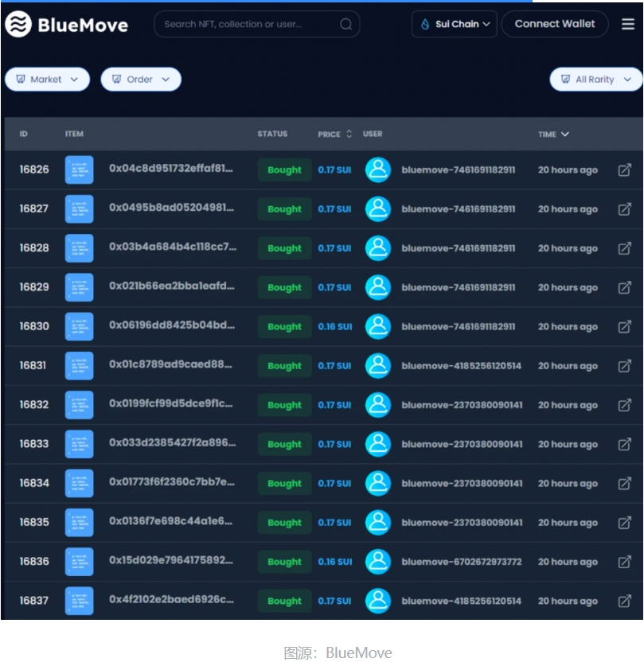
Task: Open external link for row 16830
Action: (x=625, y=326)
